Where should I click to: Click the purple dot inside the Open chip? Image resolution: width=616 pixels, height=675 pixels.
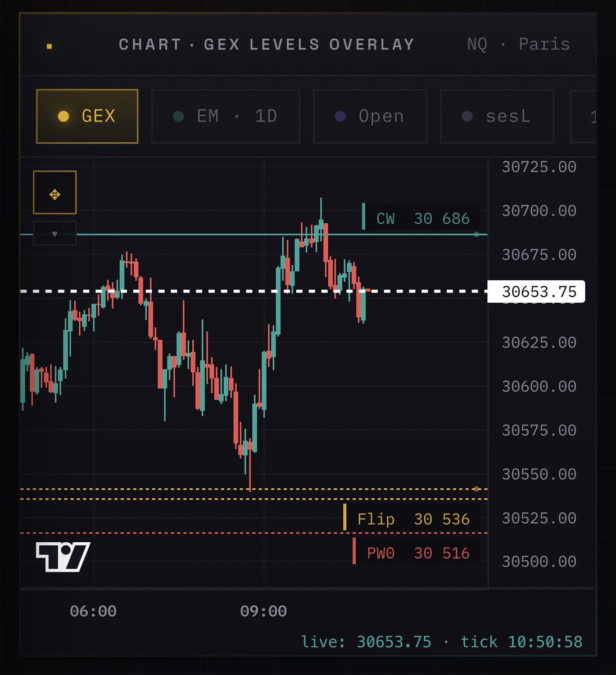(340, 116)
